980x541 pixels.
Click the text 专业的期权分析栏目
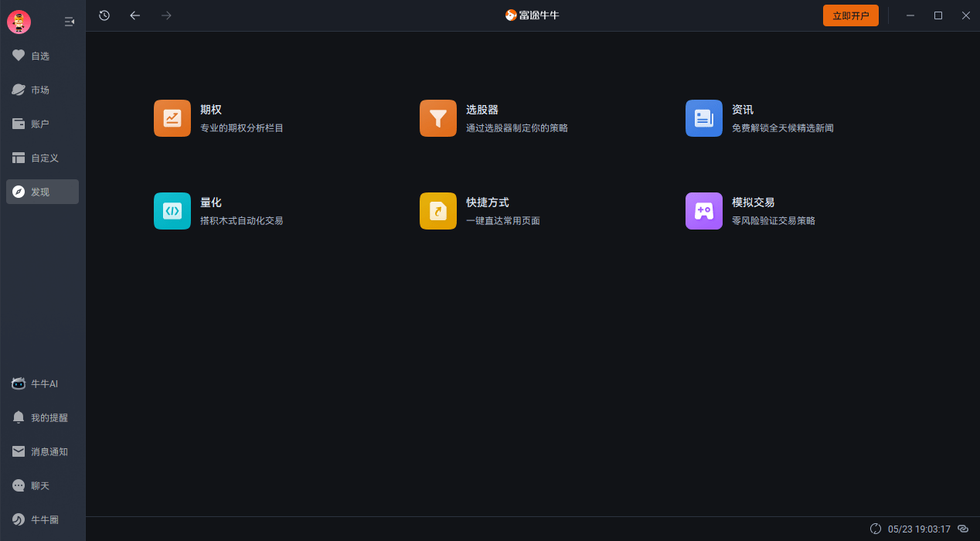click(x=242, y=128)
